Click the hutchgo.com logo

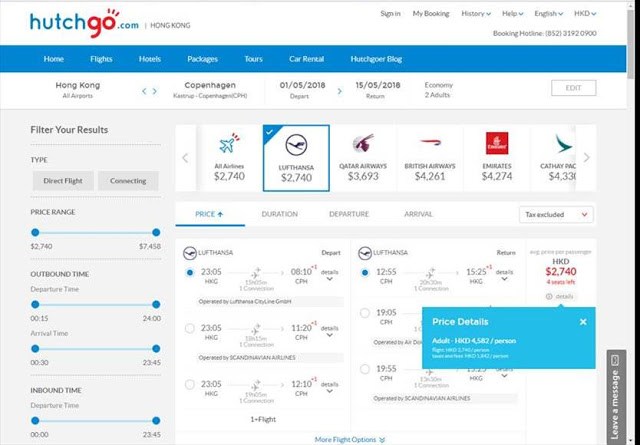(84, 23)
